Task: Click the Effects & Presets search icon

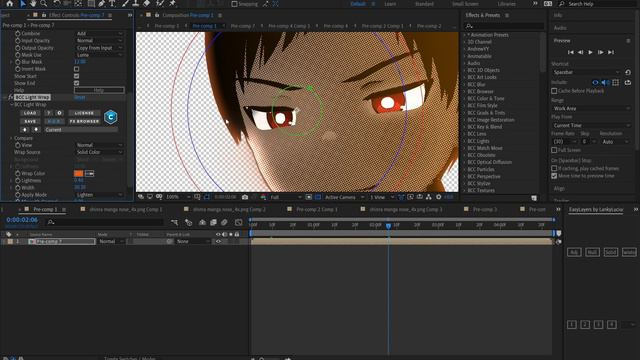Action: [469, 26]
